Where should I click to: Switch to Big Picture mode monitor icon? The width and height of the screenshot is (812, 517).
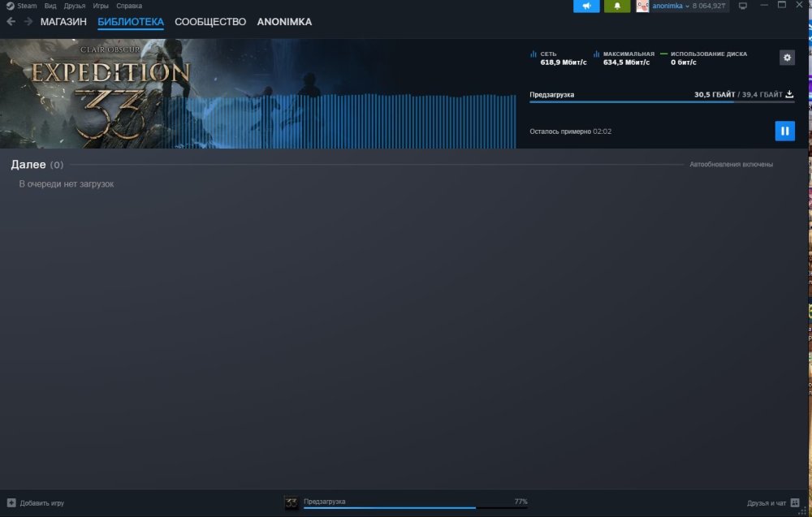pyautogui.click(x=742, y=6)
